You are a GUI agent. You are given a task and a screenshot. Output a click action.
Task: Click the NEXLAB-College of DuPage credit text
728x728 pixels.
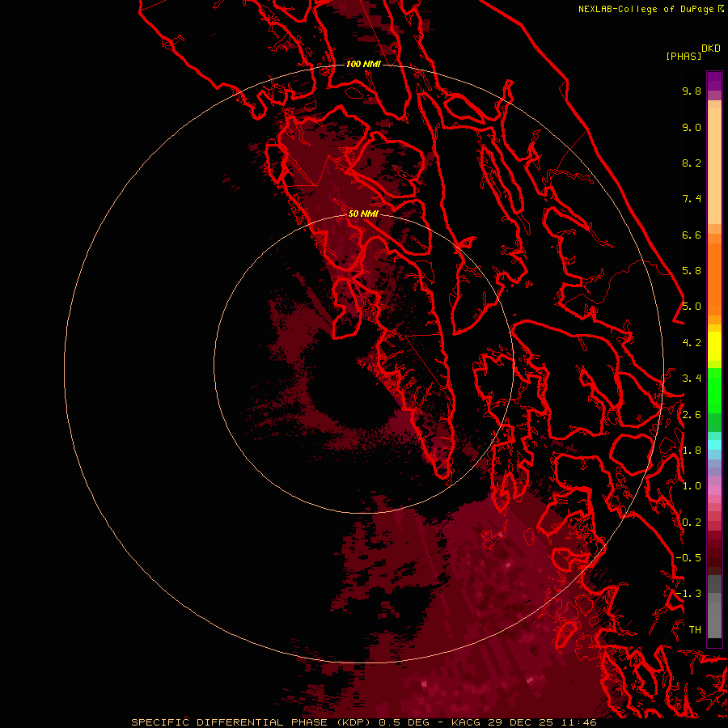point(648,9)
